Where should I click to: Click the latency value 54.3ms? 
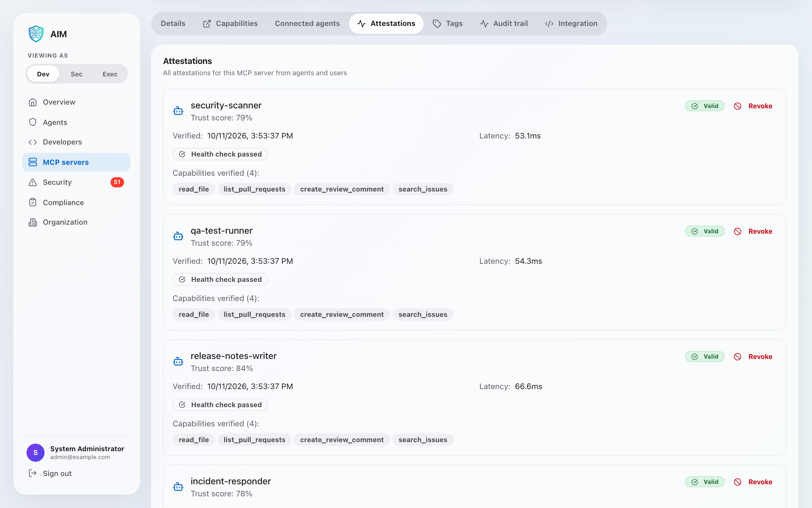tap(529, 261)
